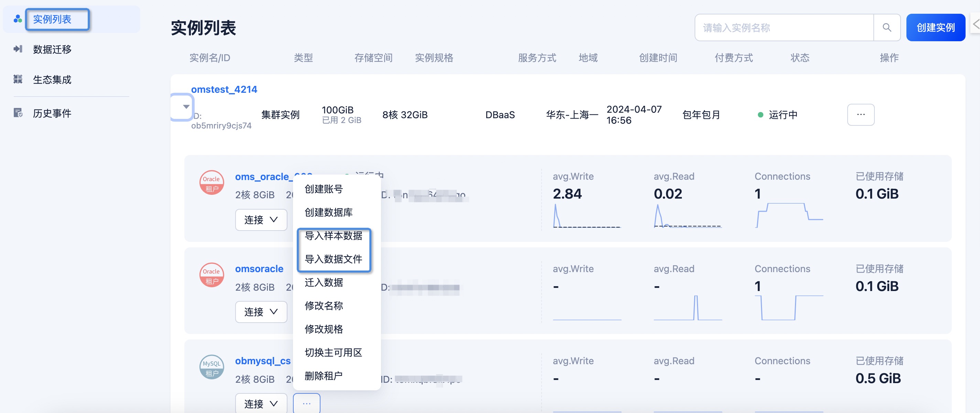Expand the connect dropdown for obmysql_cs tenant
Viewport: 980px width, 413px height.
[x=261, y=403]
